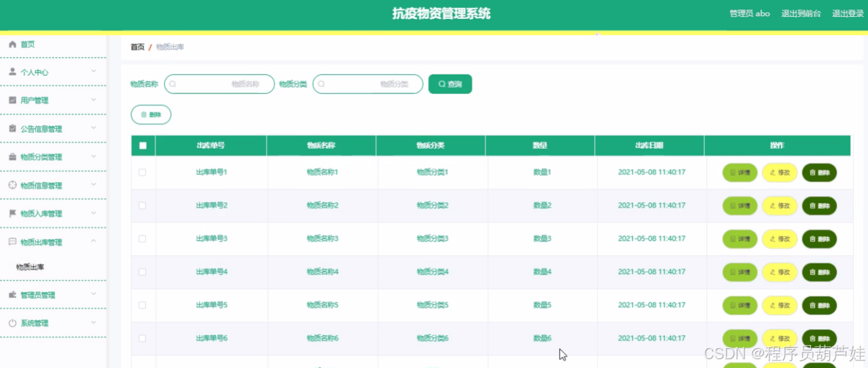Open 详情 for row 出库单号2

[740, 206]
